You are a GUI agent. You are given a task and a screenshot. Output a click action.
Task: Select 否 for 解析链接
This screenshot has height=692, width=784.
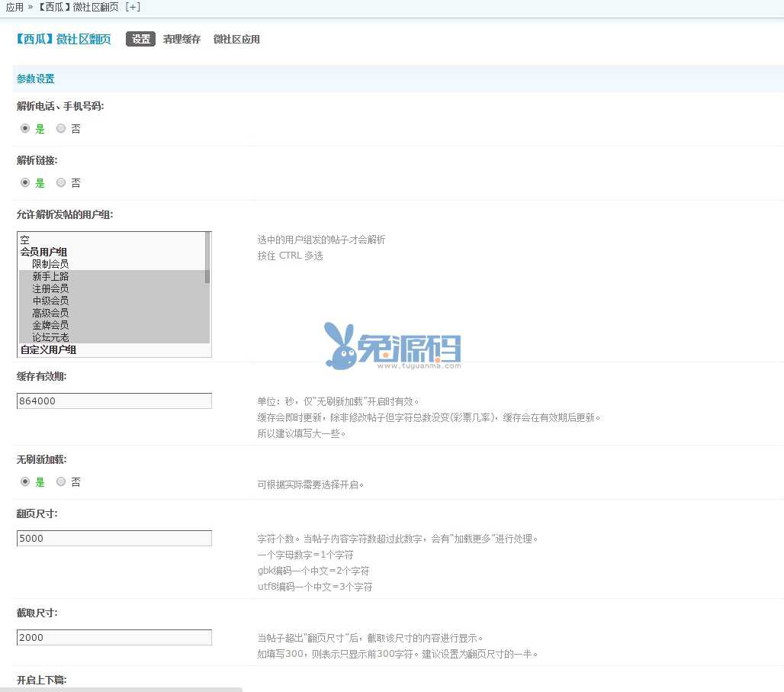pos(61,182)
